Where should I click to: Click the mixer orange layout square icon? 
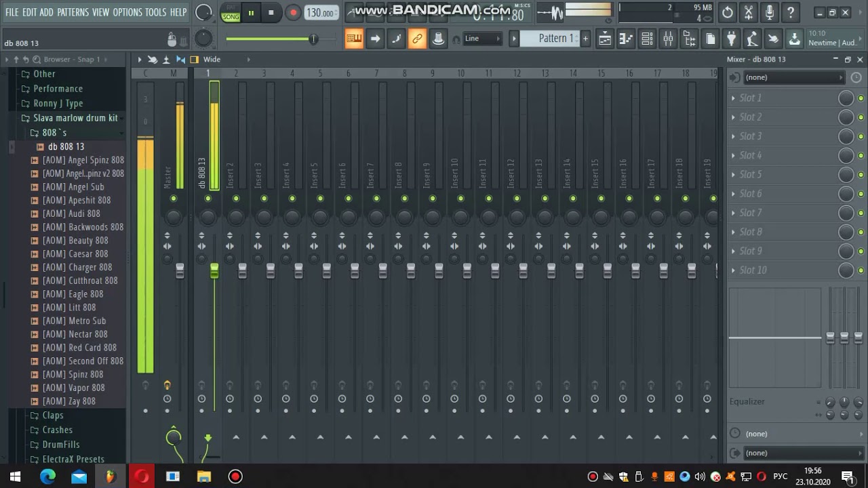pyautogui.click(x=195, y=60)
